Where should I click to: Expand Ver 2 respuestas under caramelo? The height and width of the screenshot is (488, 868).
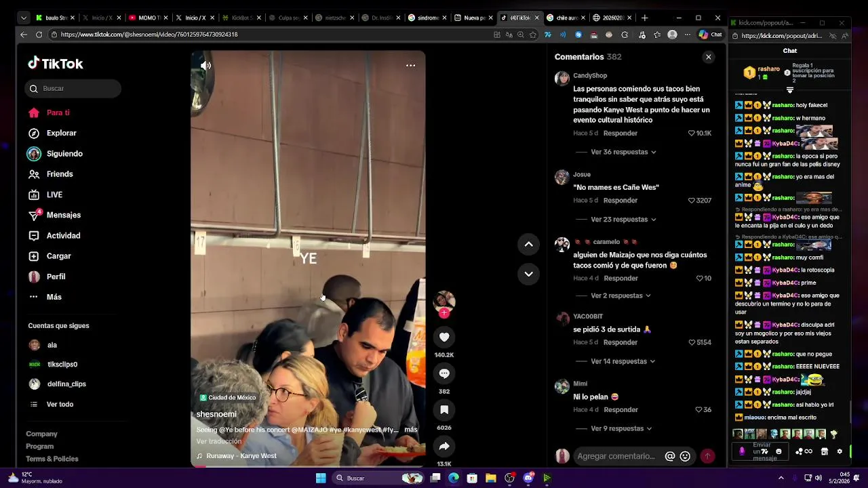(620, 296)
